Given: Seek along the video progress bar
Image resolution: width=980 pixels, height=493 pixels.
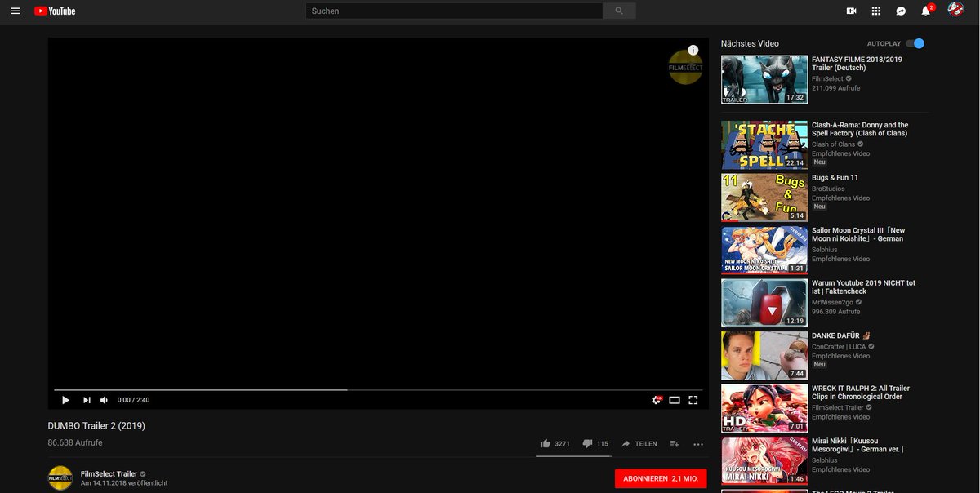Looking at the screenshot, I should click(378, 390).
